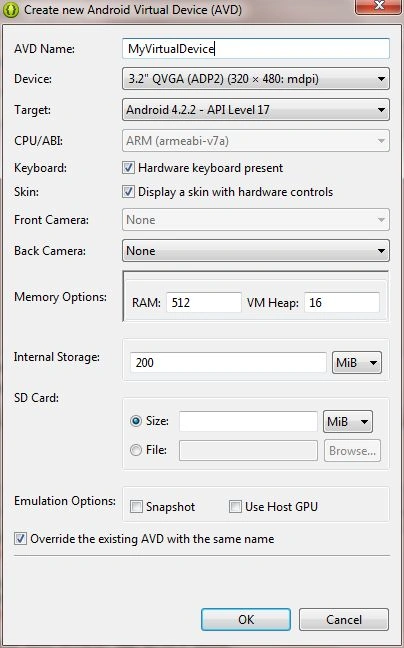Viewport: 404px width, 648px height.
Task: Click the Android icon in the title bar
Action: point(10,10)
